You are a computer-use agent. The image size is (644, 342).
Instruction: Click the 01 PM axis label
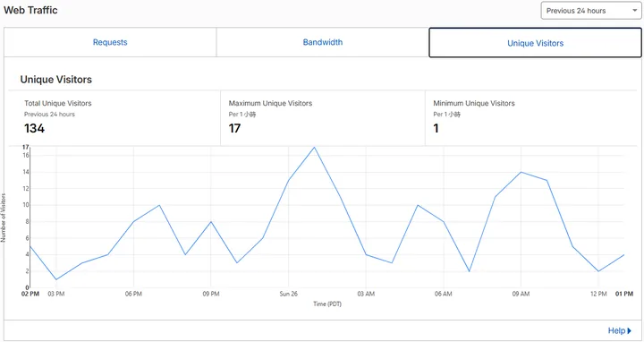(624, 294)
